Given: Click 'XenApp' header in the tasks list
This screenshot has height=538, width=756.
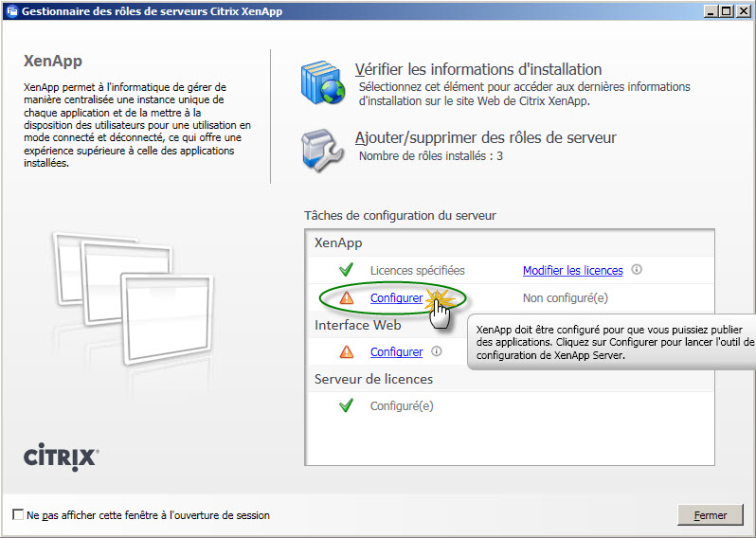Looking at the screenshot, I should point(338,243).
